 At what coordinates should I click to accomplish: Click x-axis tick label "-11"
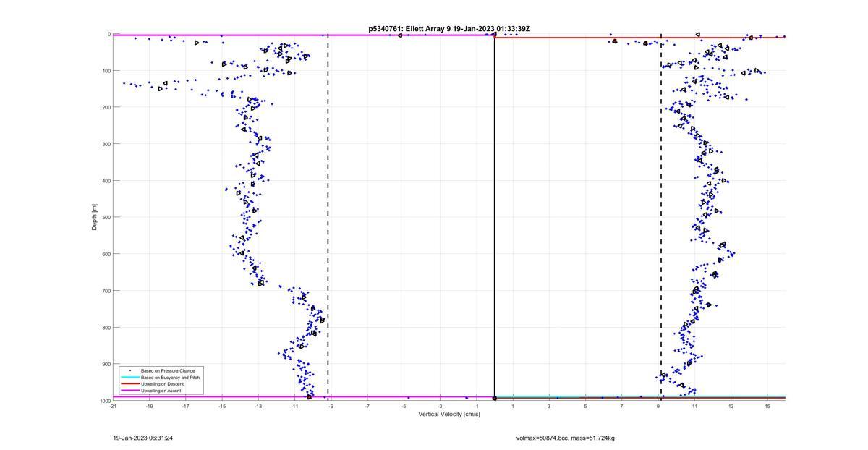click(x=294, y=407)
